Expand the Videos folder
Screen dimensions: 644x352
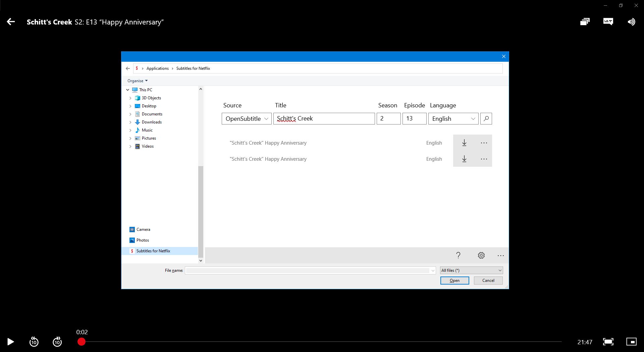click(130, 146)
